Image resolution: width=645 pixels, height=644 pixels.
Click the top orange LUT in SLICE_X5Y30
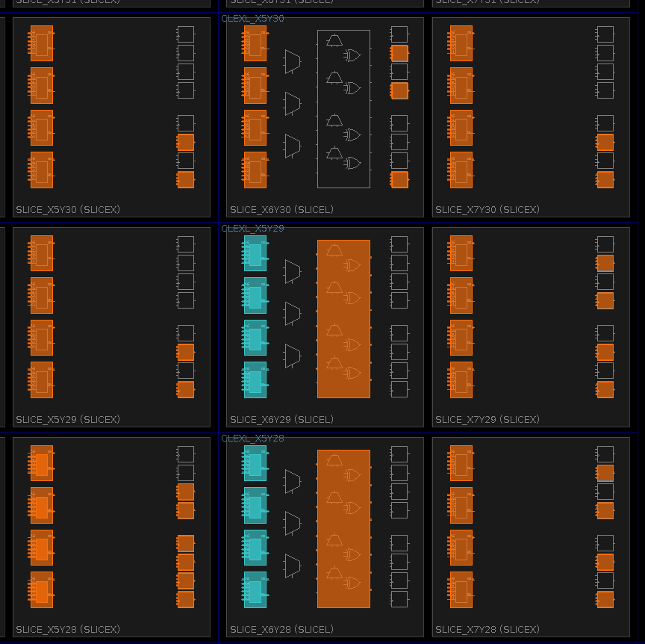point(42,43)
